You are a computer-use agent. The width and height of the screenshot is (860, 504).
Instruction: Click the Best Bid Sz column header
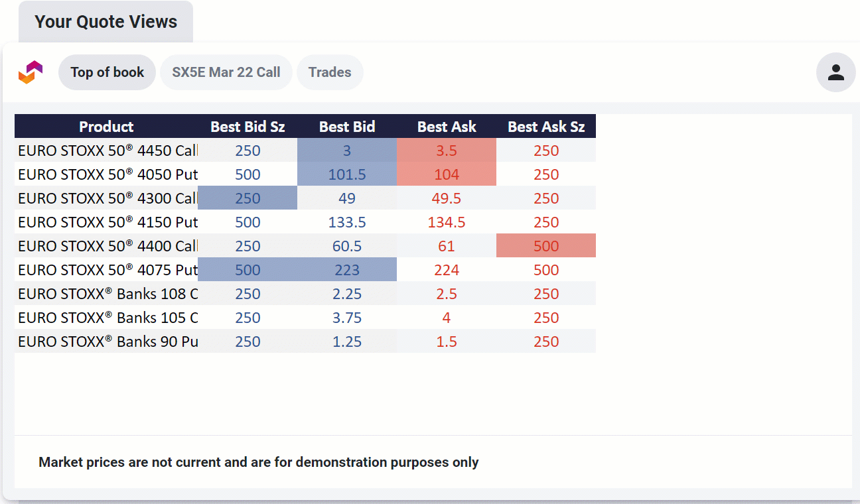click(248, 126)
